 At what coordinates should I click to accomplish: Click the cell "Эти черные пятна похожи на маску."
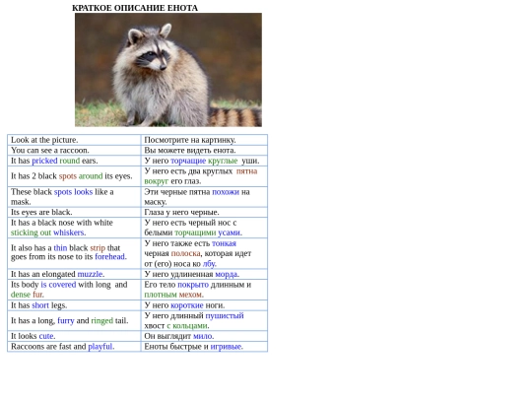coord(204,197)
